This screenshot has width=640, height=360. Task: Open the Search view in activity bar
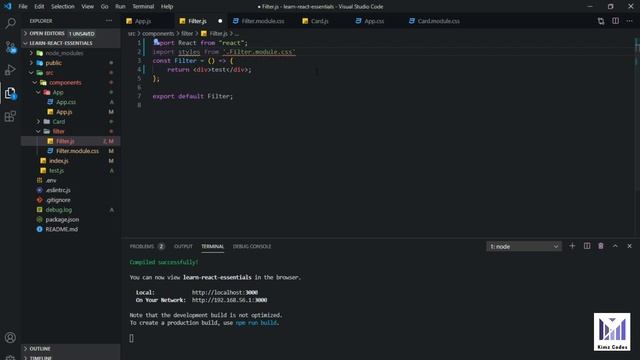10,23
